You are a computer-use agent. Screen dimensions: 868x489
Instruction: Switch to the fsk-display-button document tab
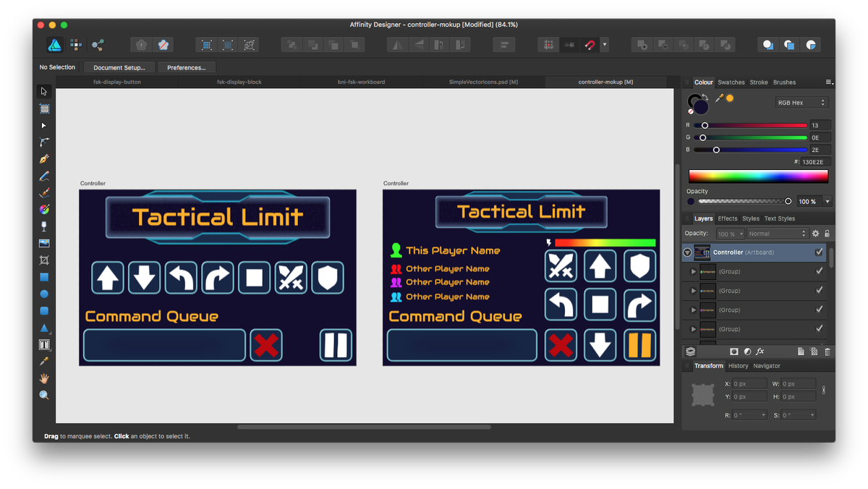[x=117, y=82]
